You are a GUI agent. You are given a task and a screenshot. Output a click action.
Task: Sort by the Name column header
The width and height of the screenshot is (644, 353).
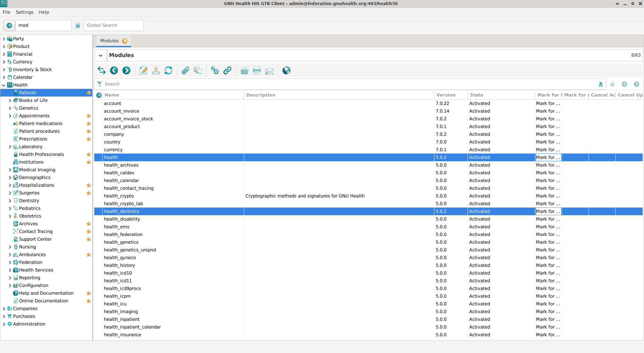tap(173, 95)
